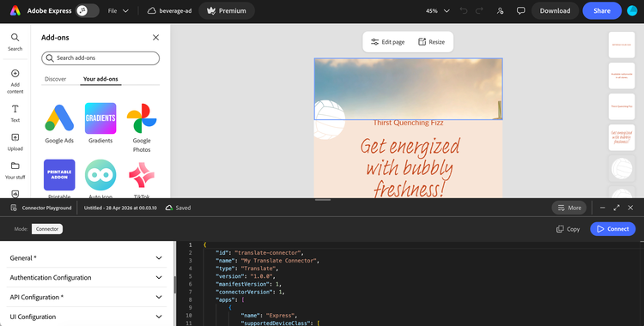Open the invite collaborators icon

point(500,10)
